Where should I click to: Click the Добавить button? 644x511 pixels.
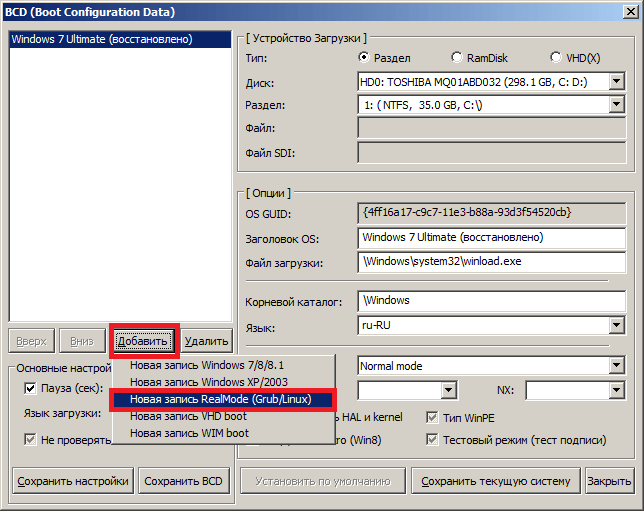(x=142, y=342)
